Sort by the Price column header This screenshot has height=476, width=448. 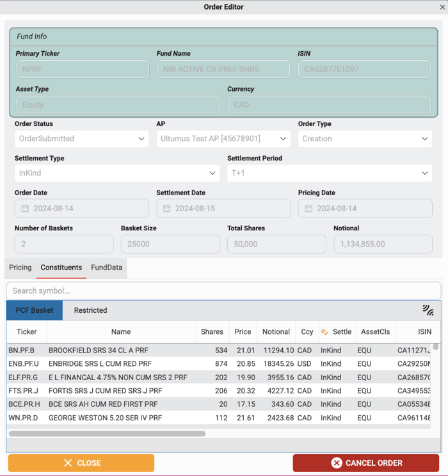(x=243, y=332)
